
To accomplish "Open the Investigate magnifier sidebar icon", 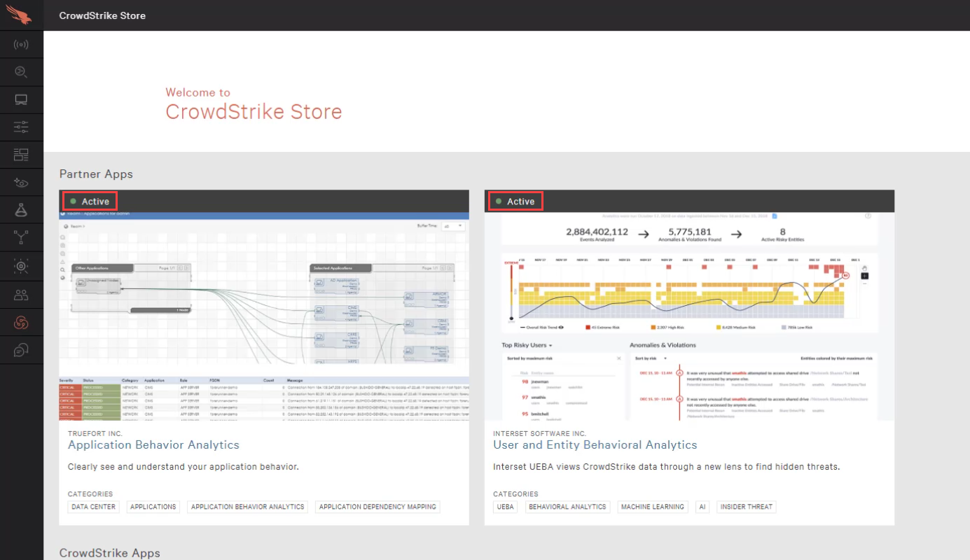I will point(21,71).
